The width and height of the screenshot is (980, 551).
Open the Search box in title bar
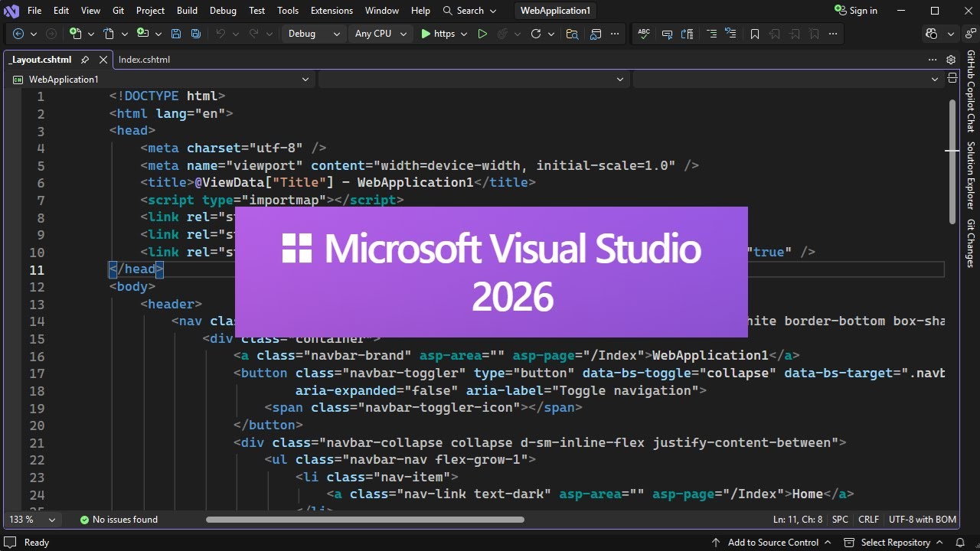(470, 11)
